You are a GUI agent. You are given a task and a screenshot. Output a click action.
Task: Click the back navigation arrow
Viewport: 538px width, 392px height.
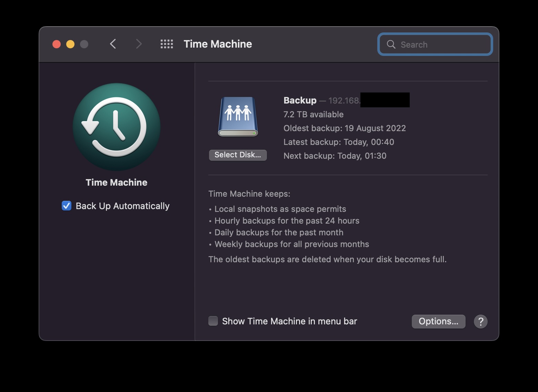coord(113,44)
